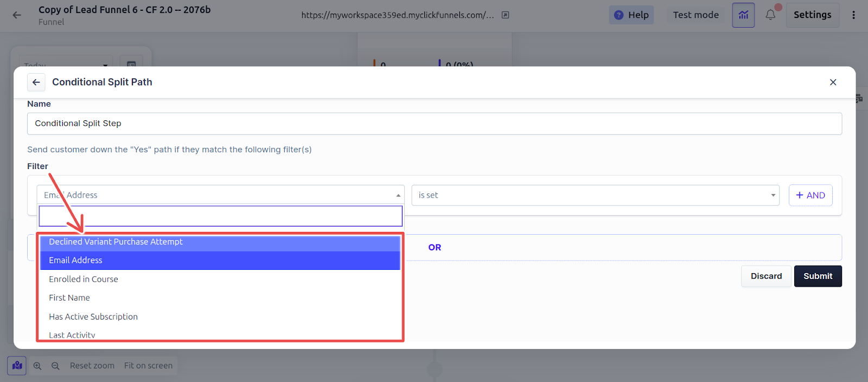This screenshot has height=382, width=868.
Task: Collapse the Email Address filter dropdown
Action: pos(220,195)
